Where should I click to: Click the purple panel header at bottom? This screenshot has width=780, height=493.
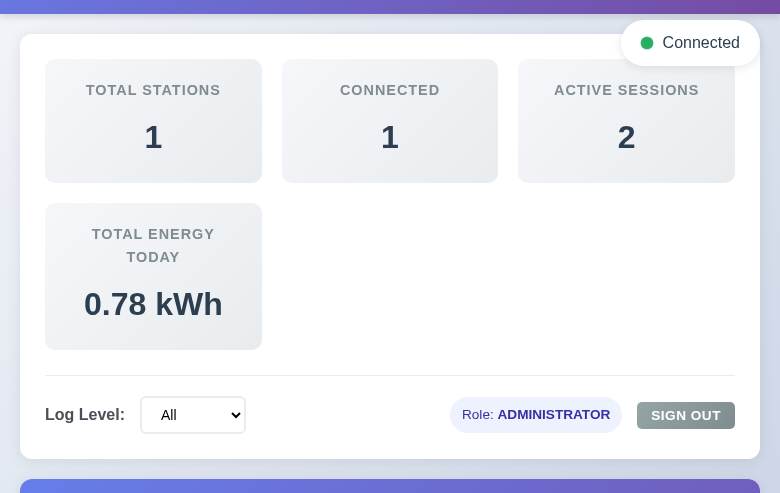390,486
